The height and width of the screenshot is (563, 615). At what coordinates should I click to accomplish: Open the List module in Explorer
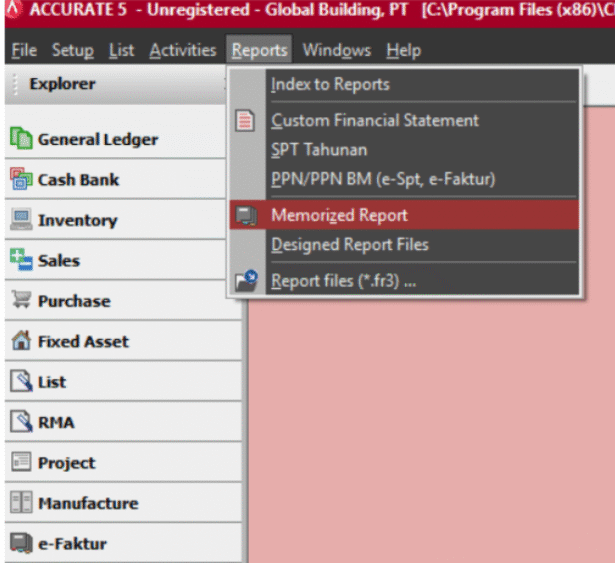pos(124,381)
